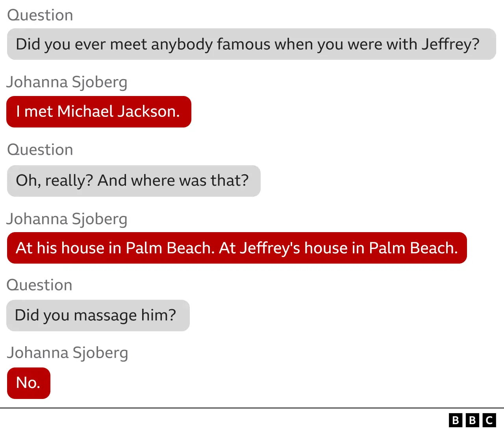Click the "Question" label above "Did you massage him?"

pos(39,285)
